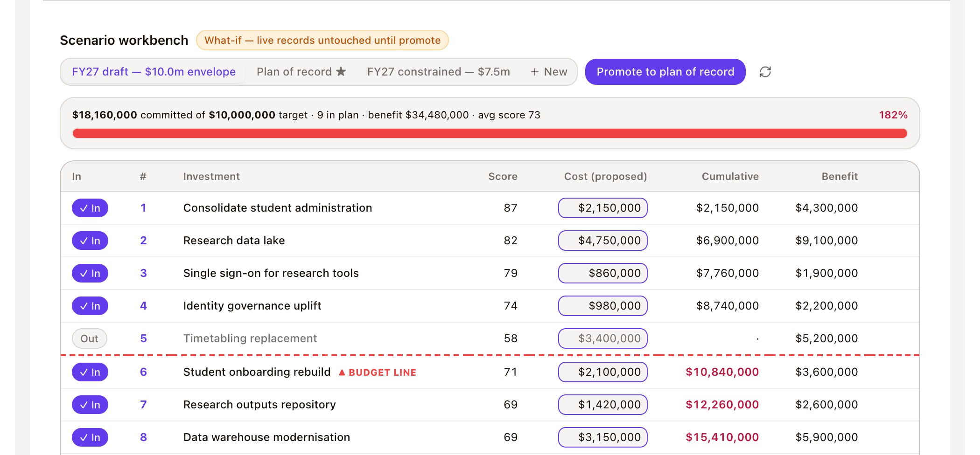The height and width of the screenshot is (455, 980).
Task: Click cumulative value $15,410,000
Action: (722, 437)
